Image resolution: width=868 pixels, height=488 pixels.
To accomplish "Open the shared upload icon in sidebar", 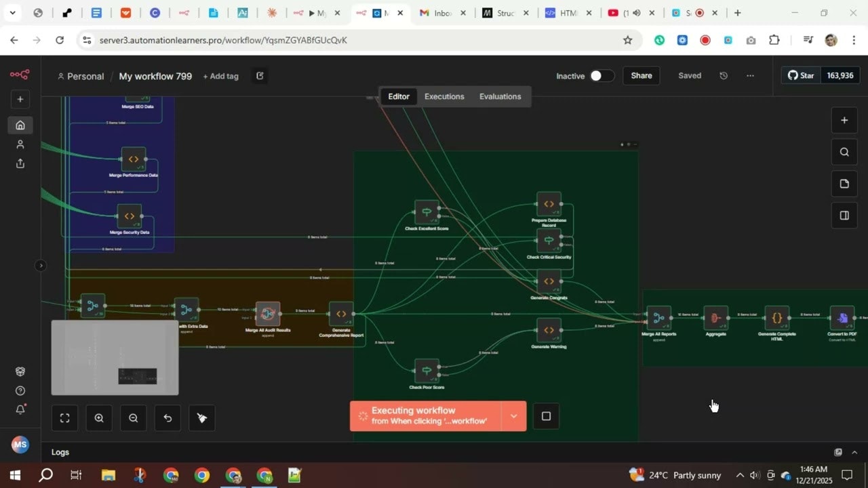I will (x=20, y=163).
